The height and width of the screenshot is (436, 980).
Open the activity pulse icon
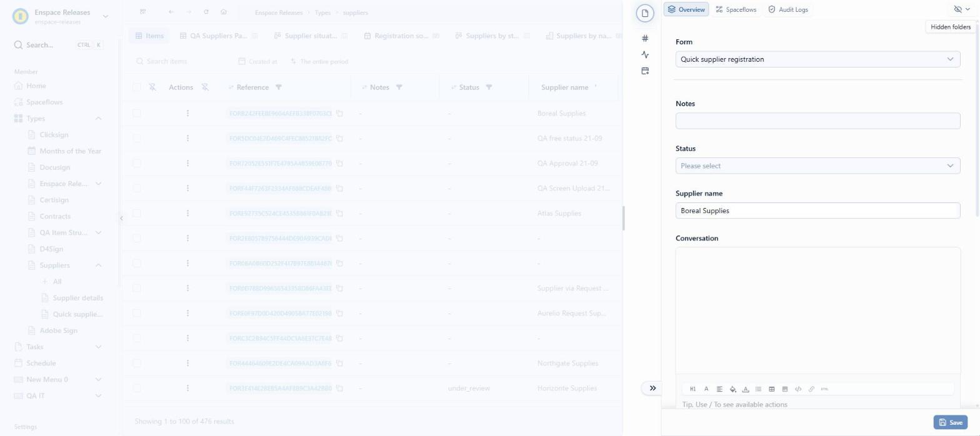pos(645,54)
